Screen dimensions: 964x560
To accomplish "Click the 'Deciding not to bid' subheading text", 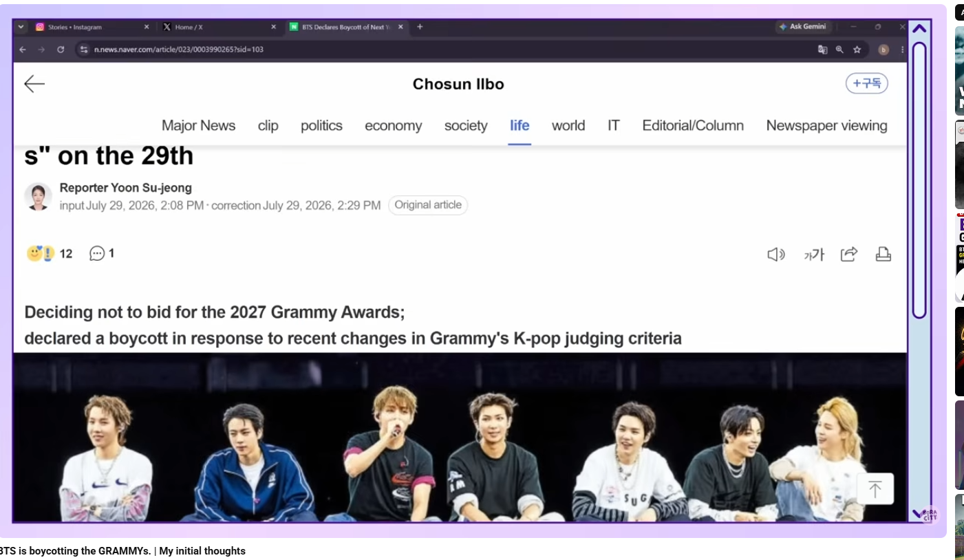I will [215, 312].
